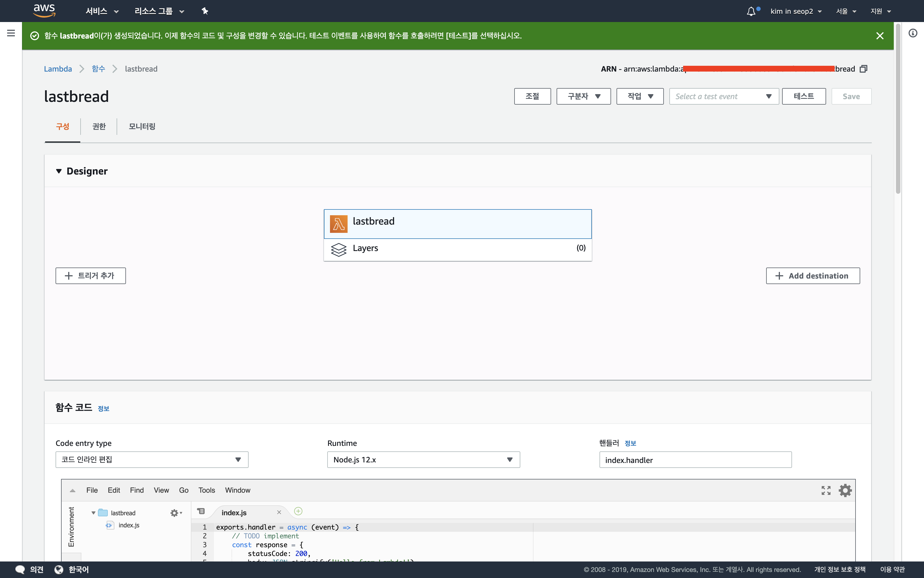Switch to the 권한 tab
Viewport: 924px width, 578px height.
click(99, 127)
